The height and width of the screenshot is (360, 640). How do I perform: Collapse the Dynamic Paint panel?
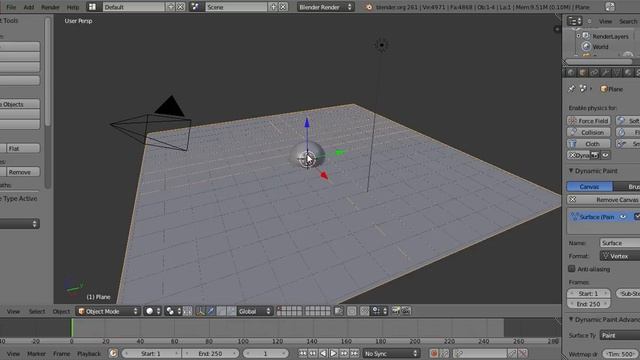tap(571, 171)
